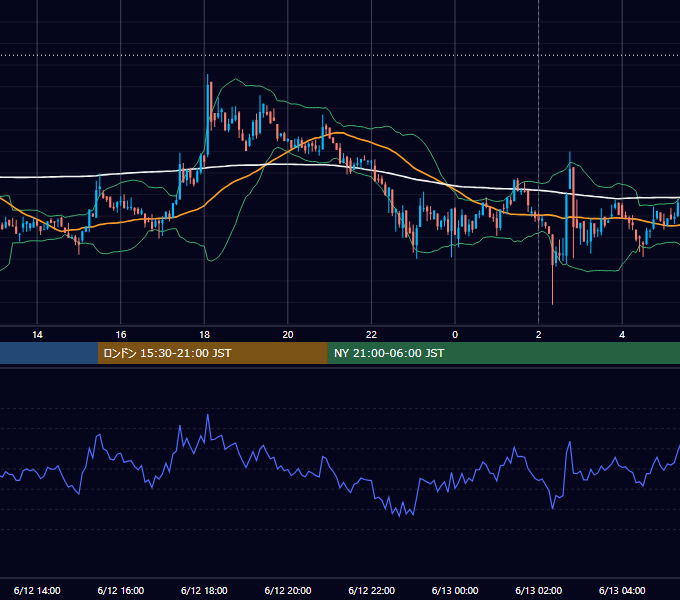Click the 6/12 14:00 date label

[37, 590]
